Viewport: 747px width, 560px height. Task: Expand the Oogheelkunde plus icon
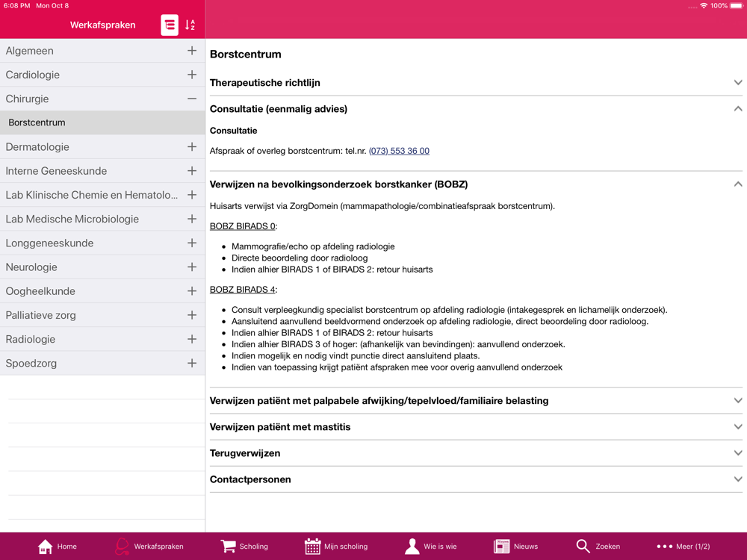pos(192,291)
